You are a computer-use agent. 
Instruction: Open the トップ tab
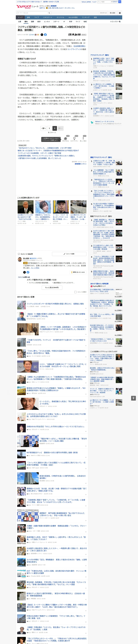coord(20,17)
